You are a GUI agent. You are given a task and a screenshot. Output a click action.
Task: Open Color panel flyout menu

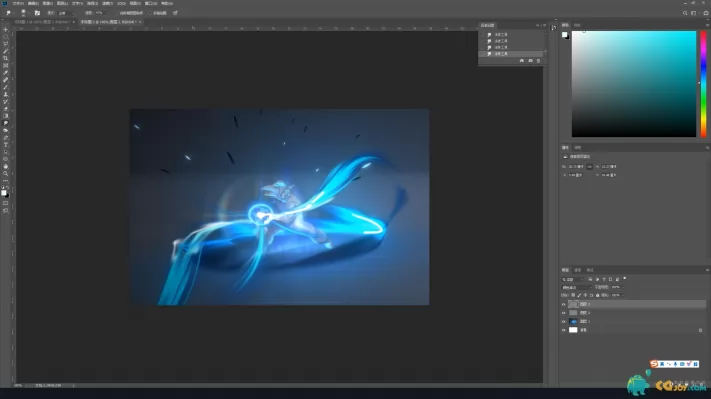point(707,25)
